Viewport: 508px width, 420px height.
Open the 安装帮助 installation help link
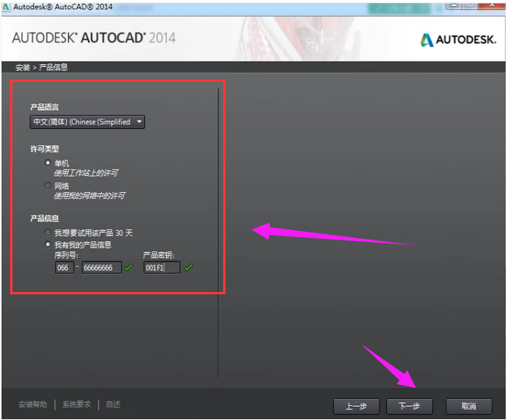(x=33, y=404)
